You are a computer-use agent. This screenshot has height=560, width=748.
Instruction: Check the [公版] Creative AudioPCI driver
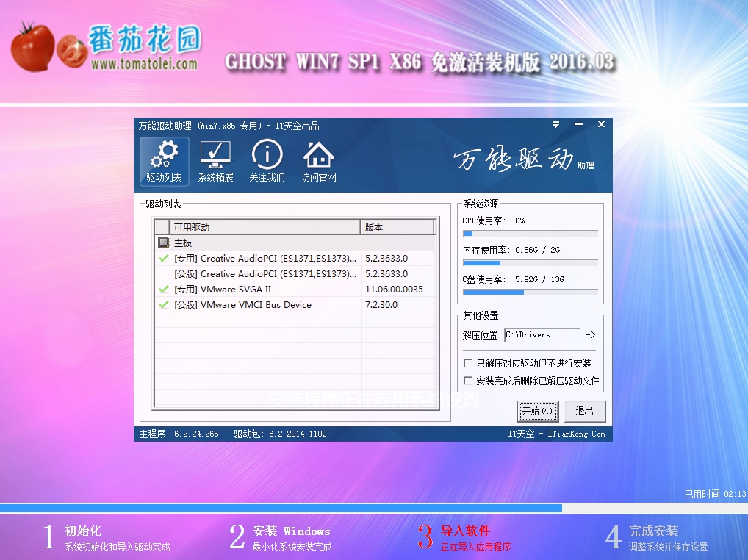(x=163, y=274)
